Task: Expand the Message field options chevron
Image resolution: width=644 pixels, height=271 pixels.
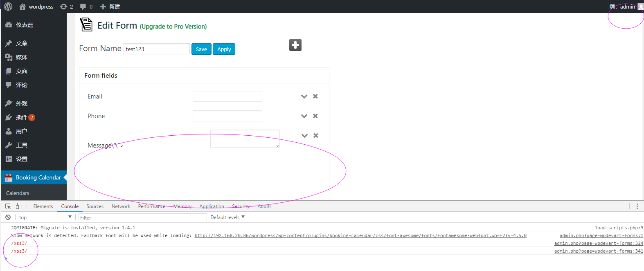Action: (304, 136)
